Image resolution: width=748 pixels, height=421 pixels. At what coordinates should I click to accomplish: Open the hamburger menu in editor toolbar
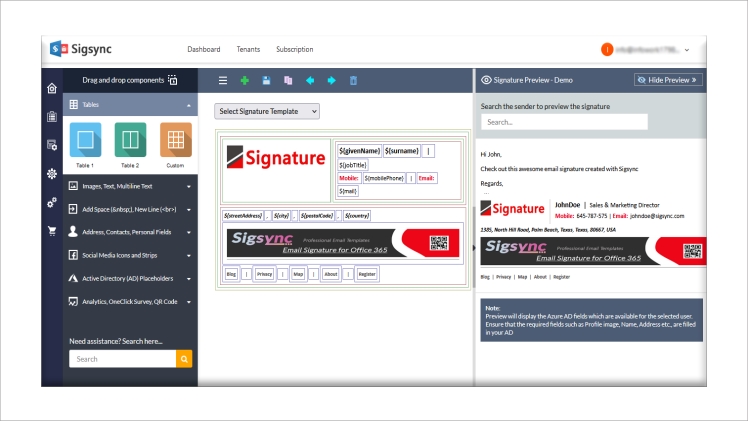[223, 81]
